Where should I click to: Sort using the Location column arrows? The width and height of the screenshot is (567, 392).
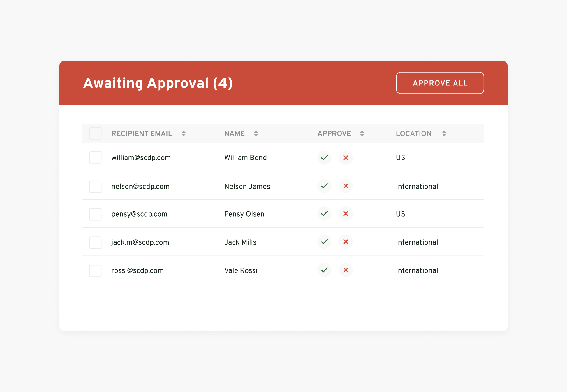tap(444, 133)
